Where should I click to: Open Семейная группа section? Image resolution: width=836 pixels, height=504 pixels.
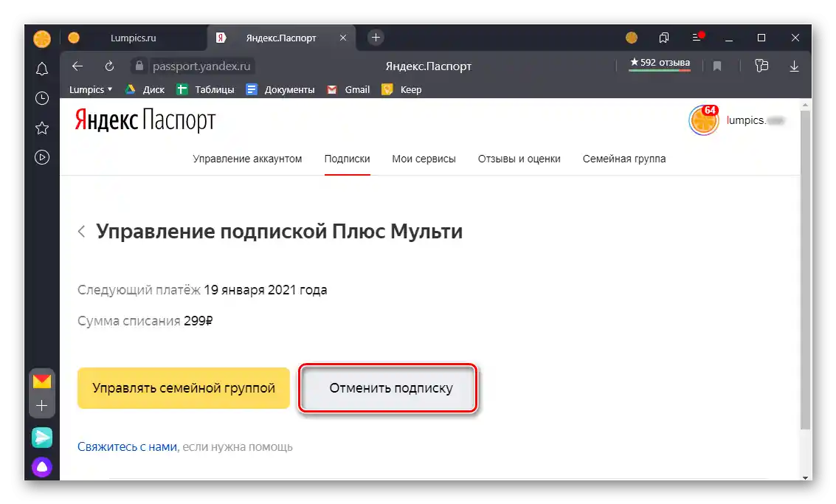[624, 159]
